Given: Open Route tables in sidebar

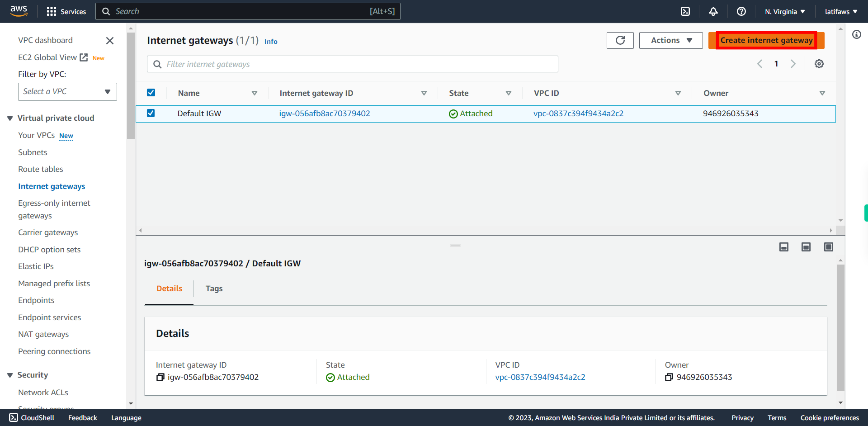Looking at the screenshot, I should click(41, 169).
